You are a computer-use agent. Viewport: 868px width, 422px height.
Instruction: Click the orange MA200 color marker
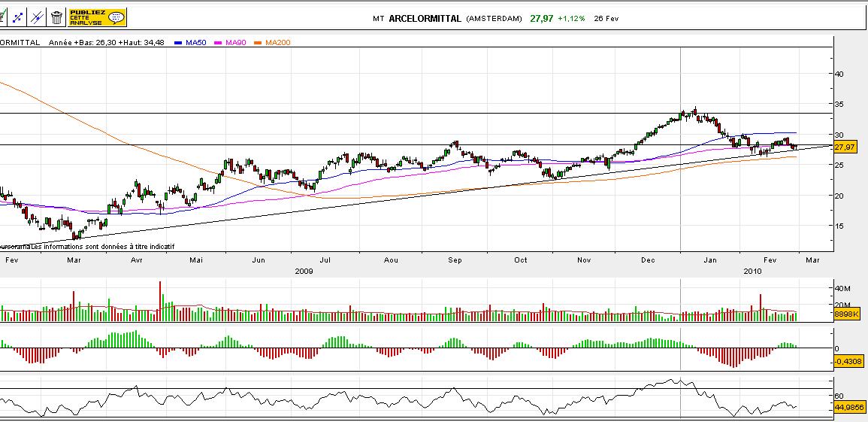pyautogui.click(x=258, y=43)
